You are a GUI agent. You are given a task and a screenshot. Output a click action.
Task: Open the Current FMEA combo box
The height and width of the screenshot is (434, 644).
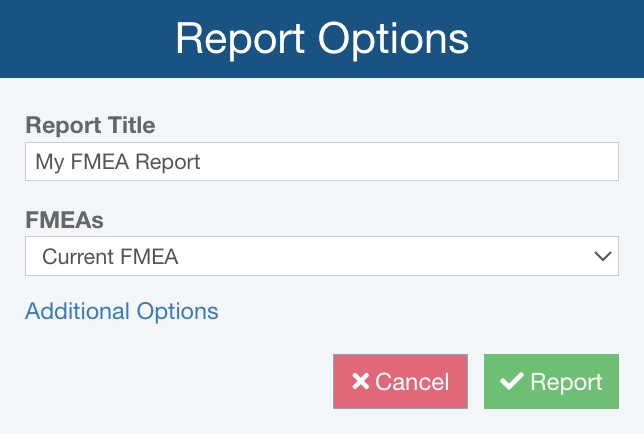[321, 256]
